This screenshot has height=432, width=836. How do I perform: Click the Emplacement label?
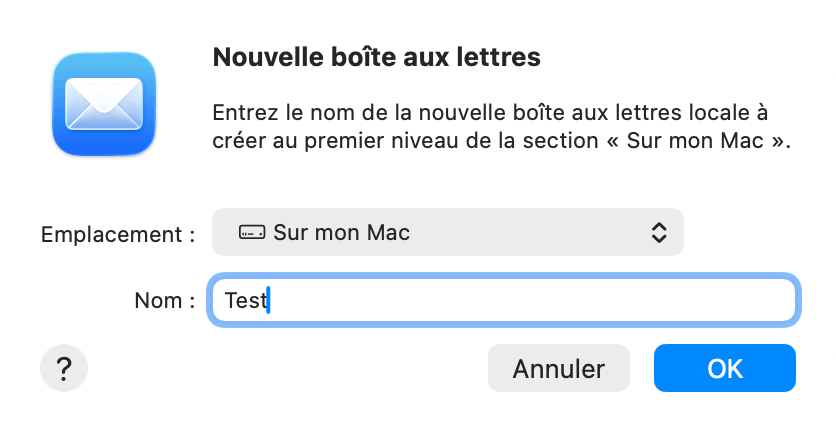117,234
